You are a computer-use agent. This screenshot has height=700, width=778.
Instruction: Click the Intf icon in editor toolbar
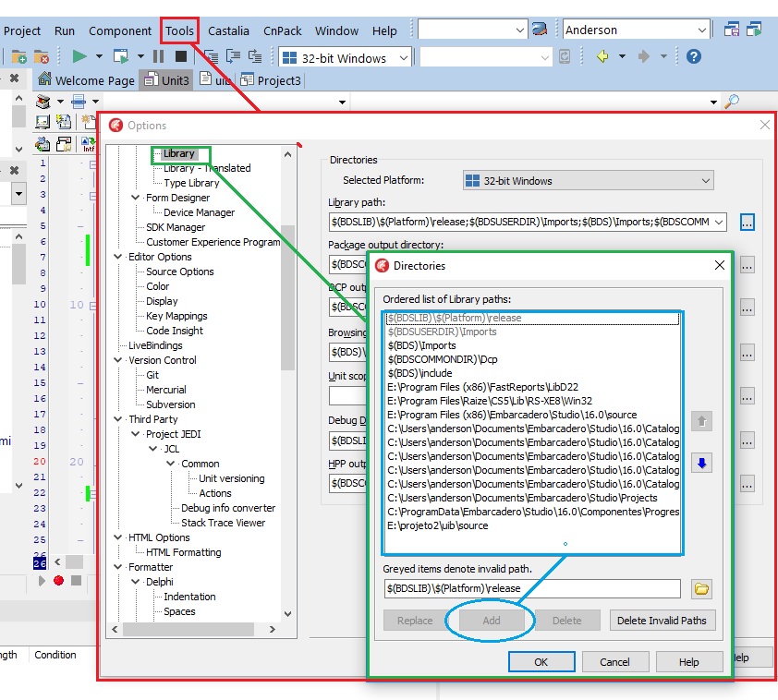pyautogui.click(x=88, y=144)
